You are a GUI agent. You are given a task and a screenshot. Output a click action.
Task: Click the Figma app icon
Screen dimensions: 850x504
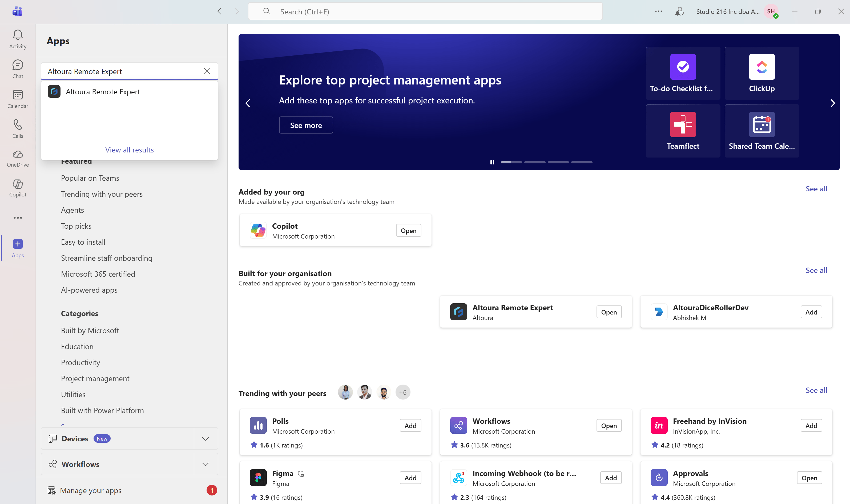point(258,478)
